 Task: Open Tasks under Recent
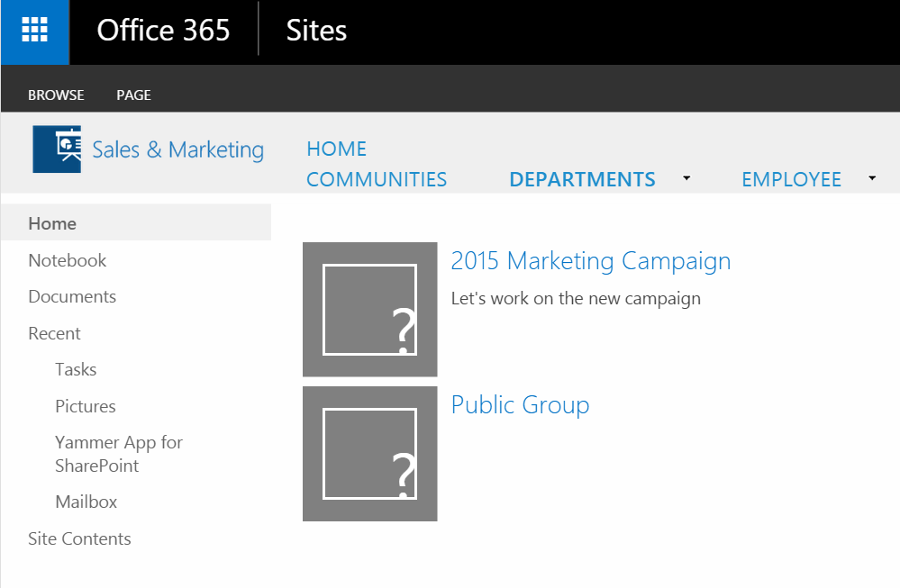point(76,369)
